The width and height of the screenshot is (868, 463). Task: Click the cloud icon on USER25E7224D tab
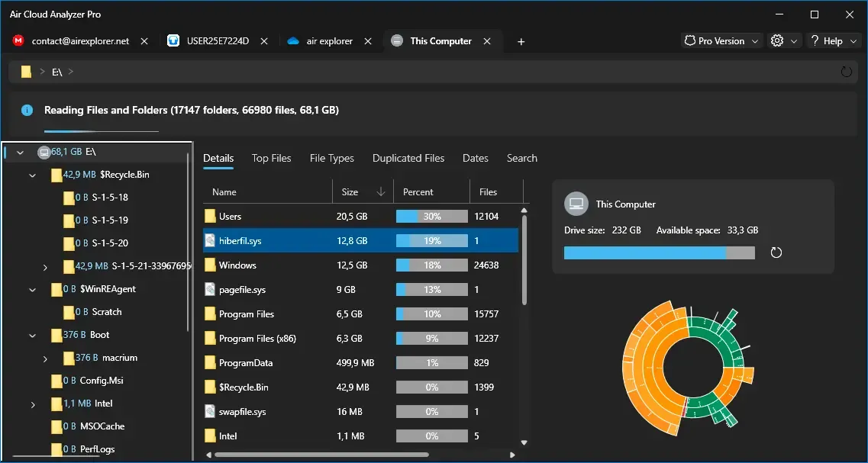[173, 41]
